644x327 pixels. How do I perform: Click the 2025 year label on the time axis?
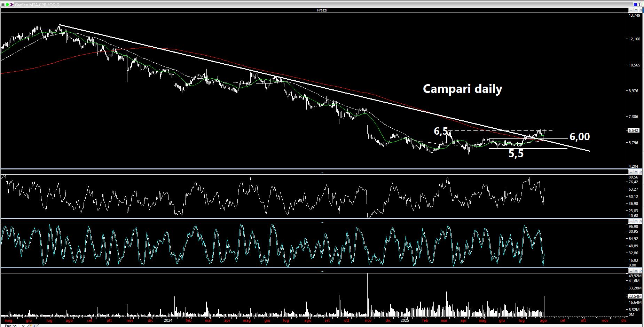pos(405,320)
